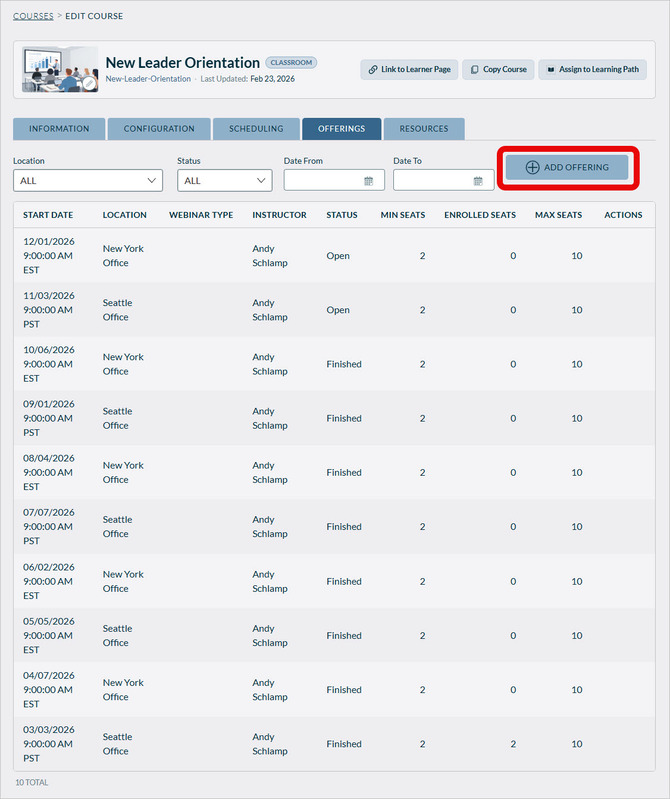This screenshot has height=799, width=670.
Task: Go back via Courses breadcrumb link
Action: click(33, 16)
